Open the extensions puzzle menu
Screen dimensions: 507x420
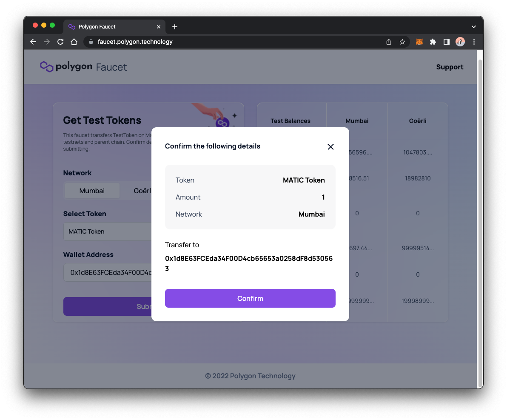coord(433,42)
